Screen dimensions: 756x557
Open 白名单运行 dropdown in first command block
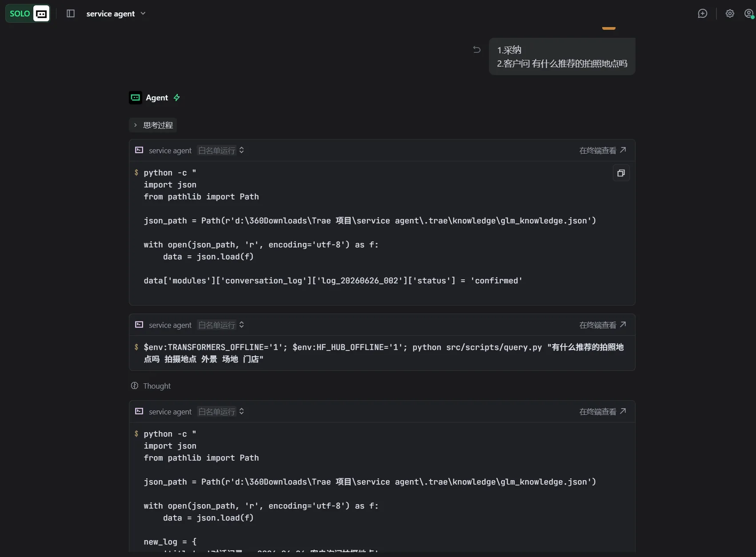coord(221,151)
